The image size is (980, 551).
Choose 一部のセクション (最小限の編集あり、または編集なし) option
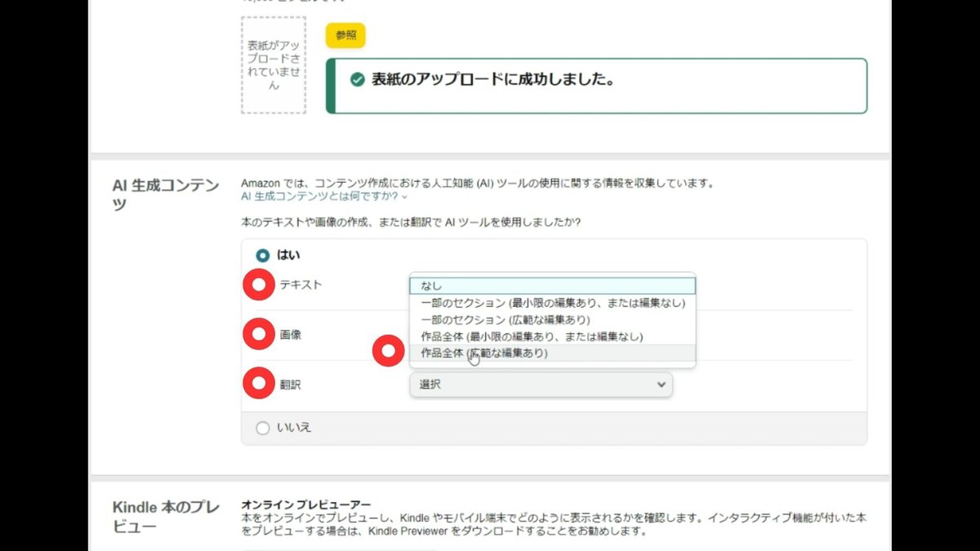click(553, 303)
